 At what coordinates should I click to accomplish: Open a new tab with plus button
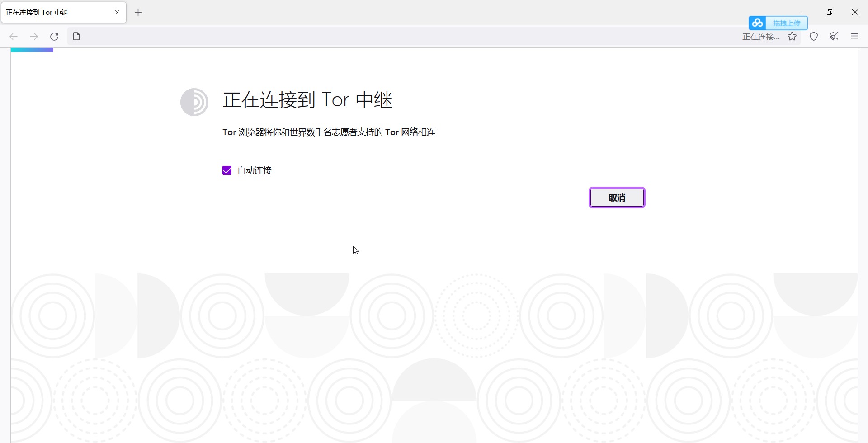click(138, 13)
